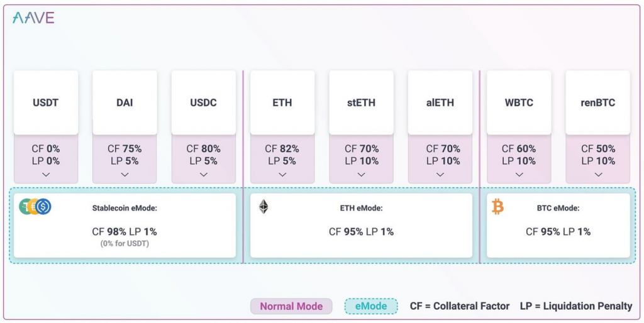The height and width of the screenshot is (323, 644).
Task: Expand the stETH chevron
Action: [x=362, y=175]
